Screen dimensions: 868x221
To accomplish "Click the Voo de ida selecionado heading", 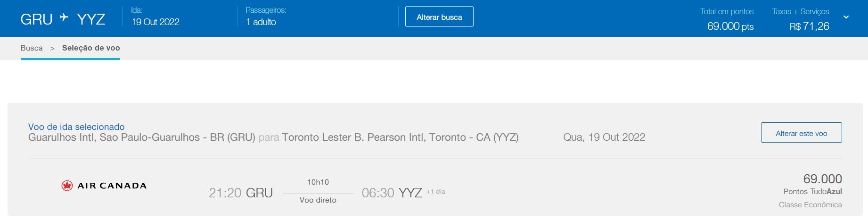I will [x=76, y=127].
